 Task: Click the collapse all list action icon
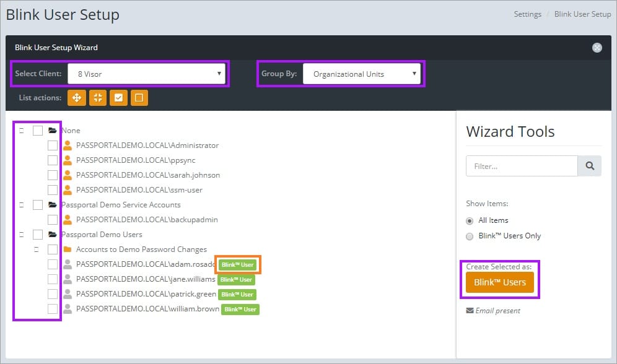pyautogui.click(x=98, y=98)
